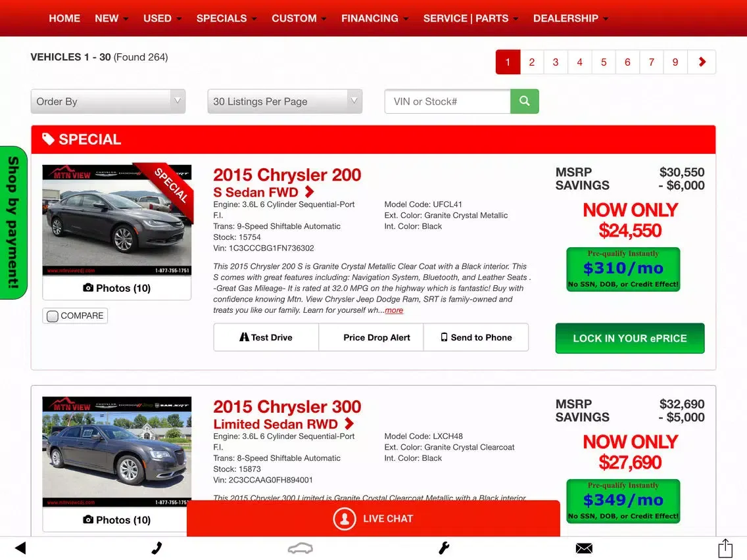The height and width of the screenshot is (560, 747).
Task: Click NOW ONLY $24,550 price
Action: (x=630, y=220)
